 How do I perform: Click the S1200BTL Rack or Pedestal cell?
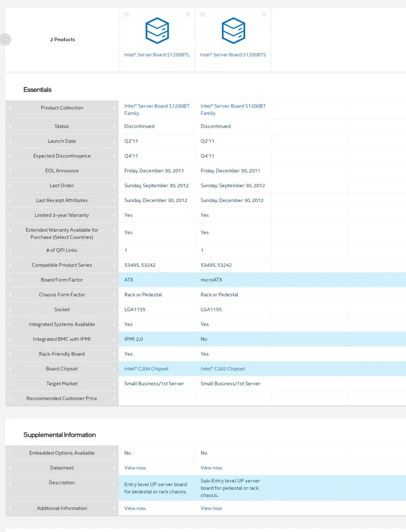(143, 295)
